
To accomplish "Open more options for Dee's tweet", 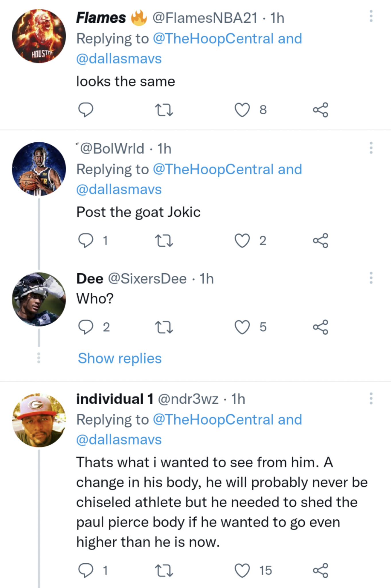I will 371,278.
